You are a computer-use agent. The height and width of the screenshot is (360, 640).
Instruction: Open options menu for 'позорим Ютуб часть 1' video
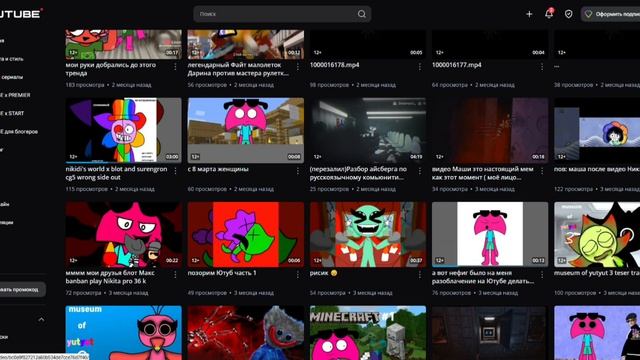298,275
